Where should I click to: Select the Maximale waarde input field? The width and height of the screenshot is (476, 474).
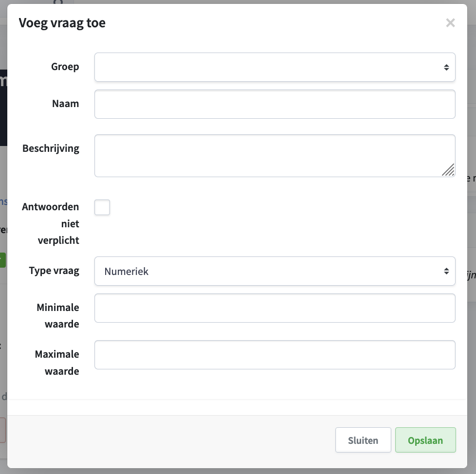pyautogui.click(x=275, y=355)
